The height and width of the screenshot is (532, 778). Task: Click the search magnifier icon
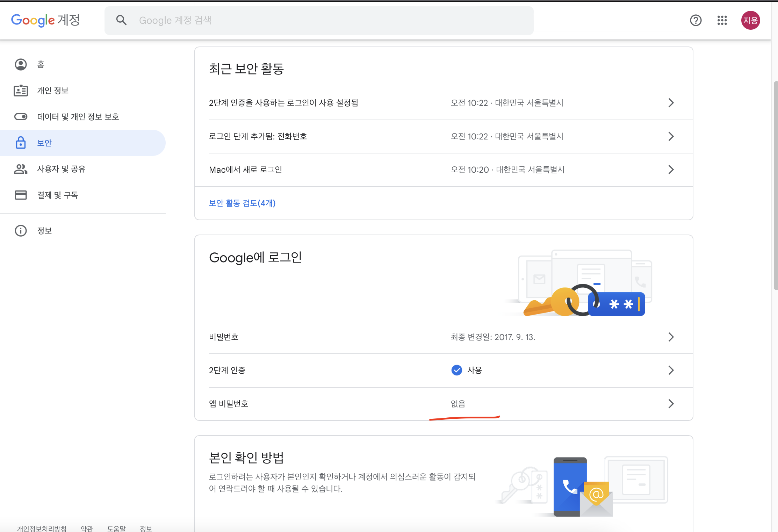[x=121, y=20]
